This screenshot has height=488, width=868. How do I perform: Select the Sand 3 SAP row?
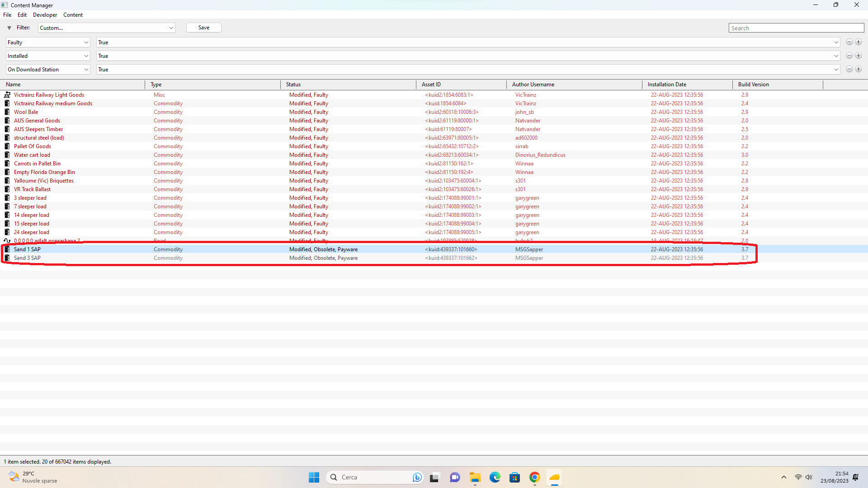pos(434,258)
